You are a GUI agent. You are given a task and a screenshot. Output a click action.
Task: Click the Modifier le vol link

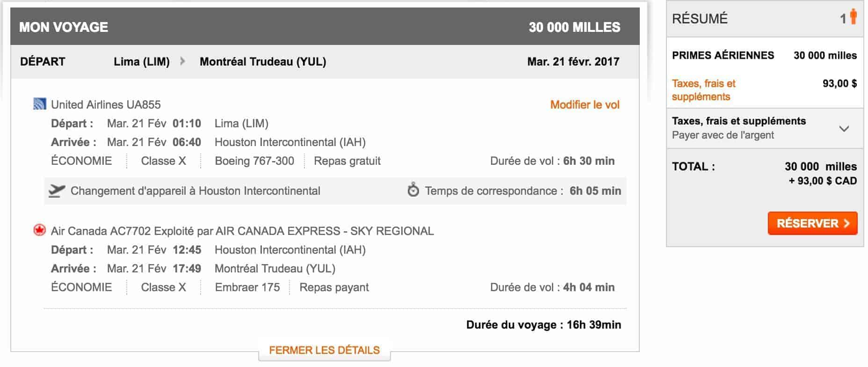coord(585,104)
